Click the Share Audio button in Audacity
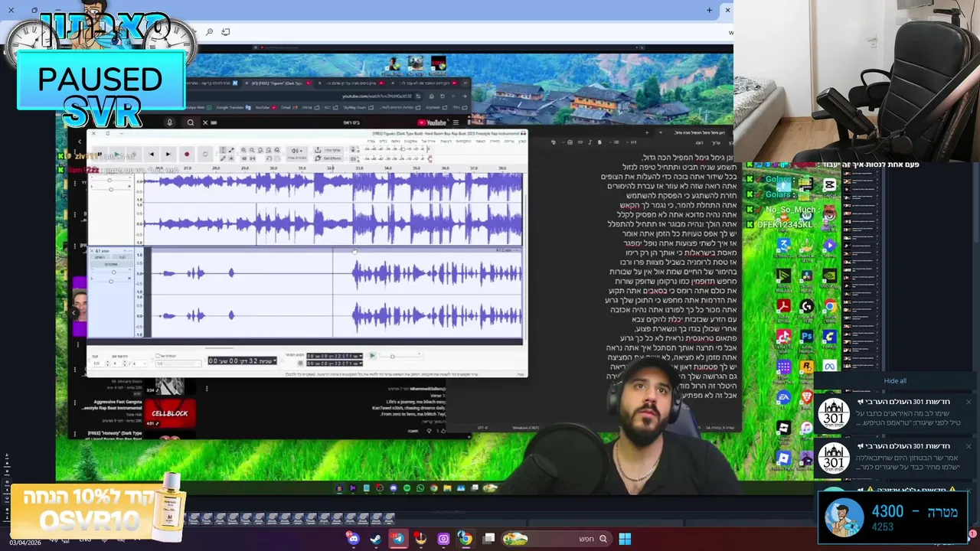Image resolution: width=980 pixels, height=551 pixels. [328, 150]
